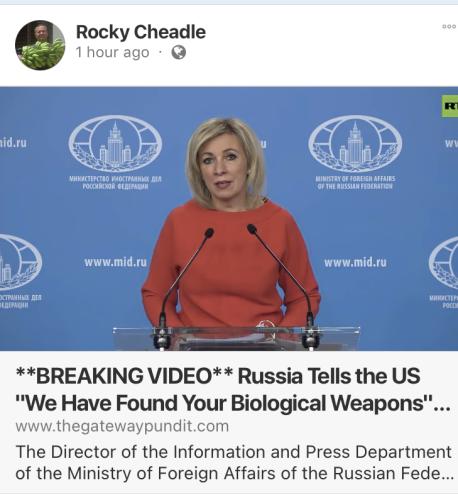Click the left ministry emblem with Russian caption

(x=115, y=144)
